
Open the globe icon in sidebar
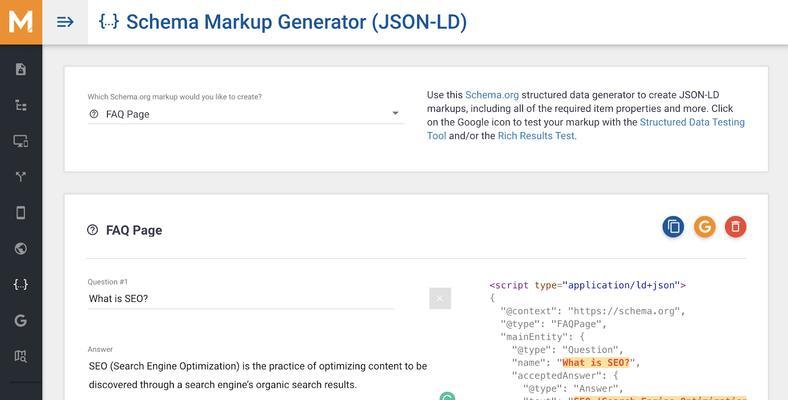pos(21,248)
